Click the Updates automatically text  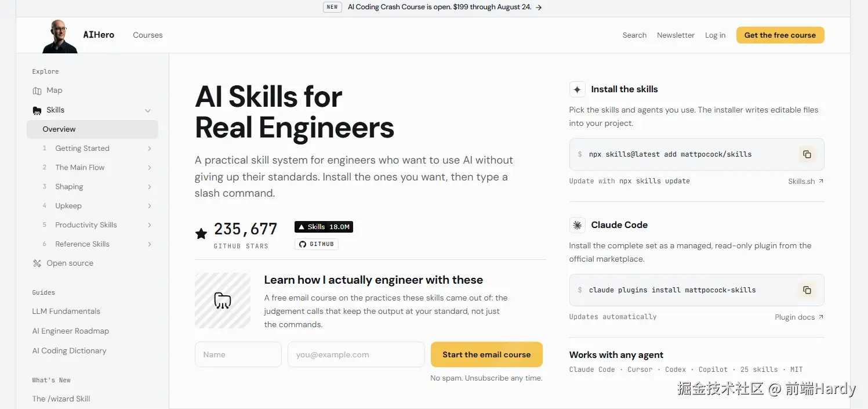[x=613, y=317]
